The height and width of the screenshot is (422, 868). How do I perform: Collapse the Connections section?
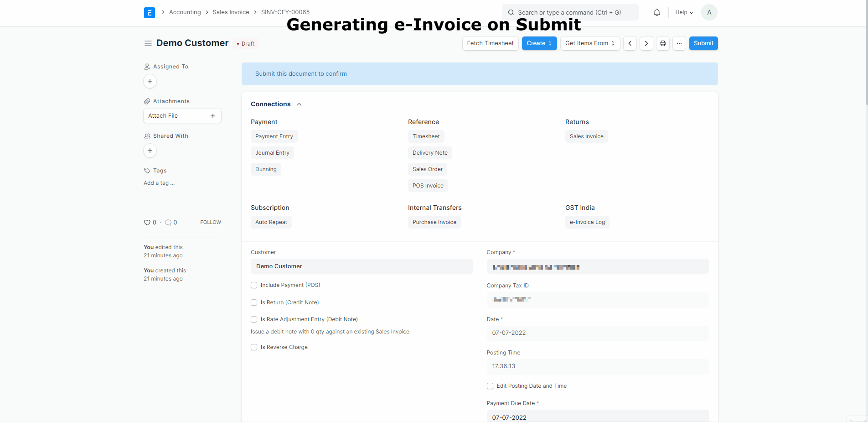coord(299,104)
